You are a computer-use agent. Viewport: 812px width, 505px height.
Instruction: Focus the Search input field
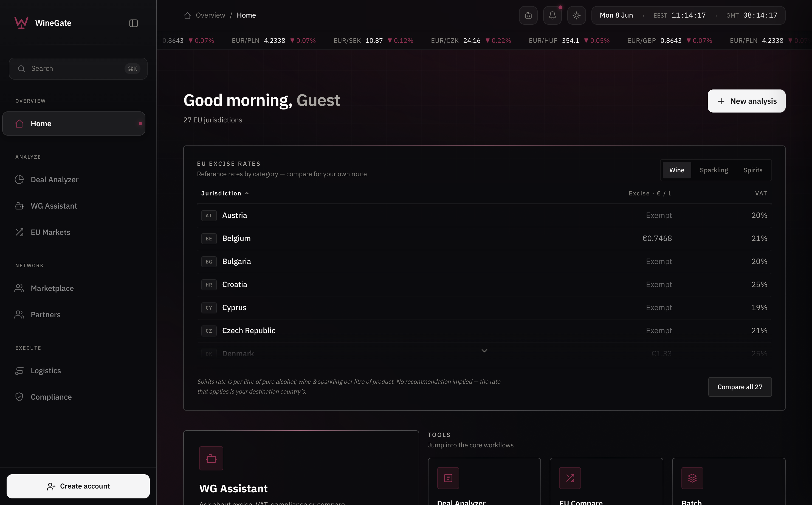click(78, 68)
